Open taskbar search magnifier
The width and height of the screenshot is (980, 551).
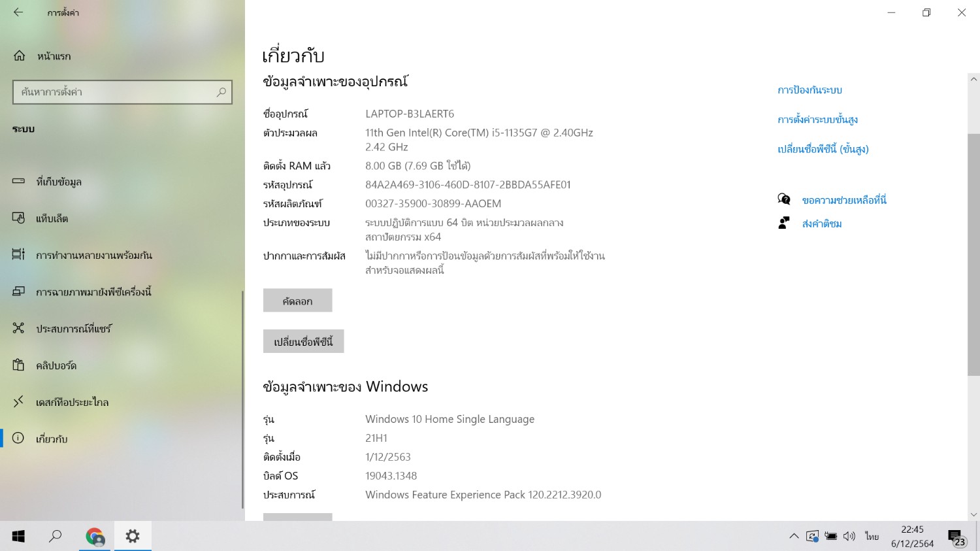[x=56, y=536]
